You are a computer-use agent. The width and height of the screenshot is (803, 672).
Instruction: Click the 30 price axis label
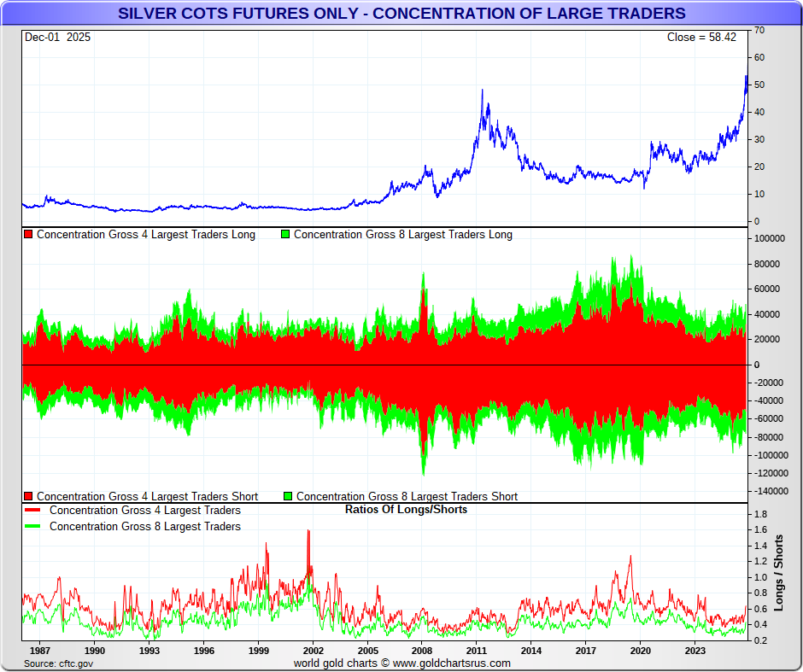point(759,140)
